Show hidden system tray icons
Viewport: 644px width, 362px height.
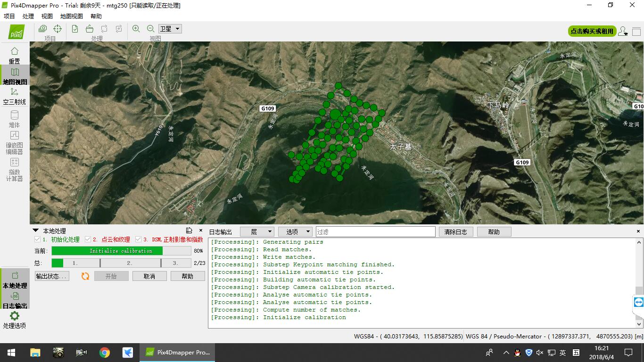point(506,353)
